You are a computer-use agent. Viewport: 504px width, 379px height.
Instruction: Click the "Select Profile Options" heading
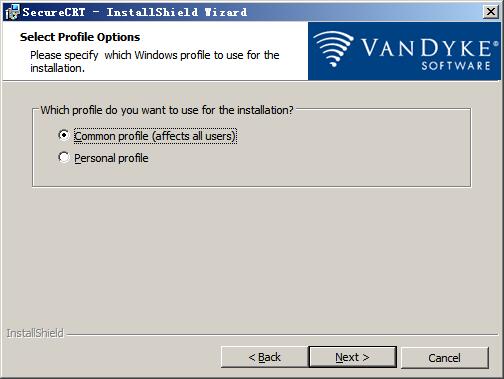coord(80,37)
